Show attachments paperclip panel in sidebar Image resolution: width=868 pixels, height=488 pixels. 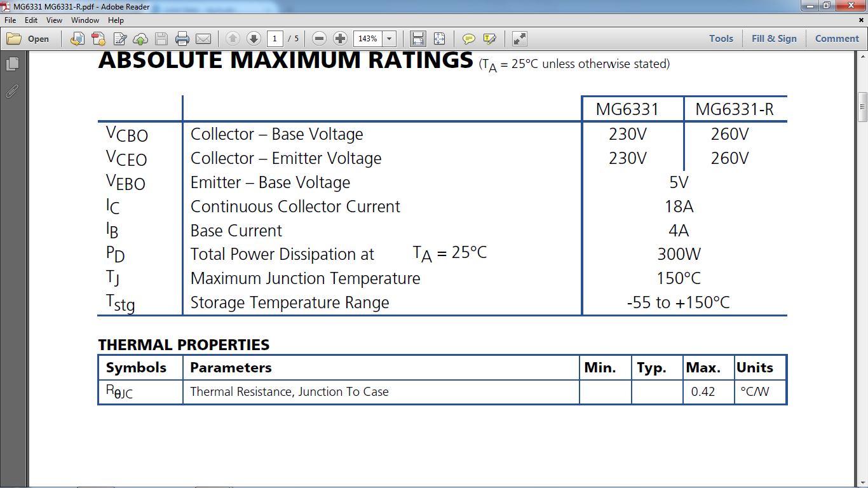12,91
